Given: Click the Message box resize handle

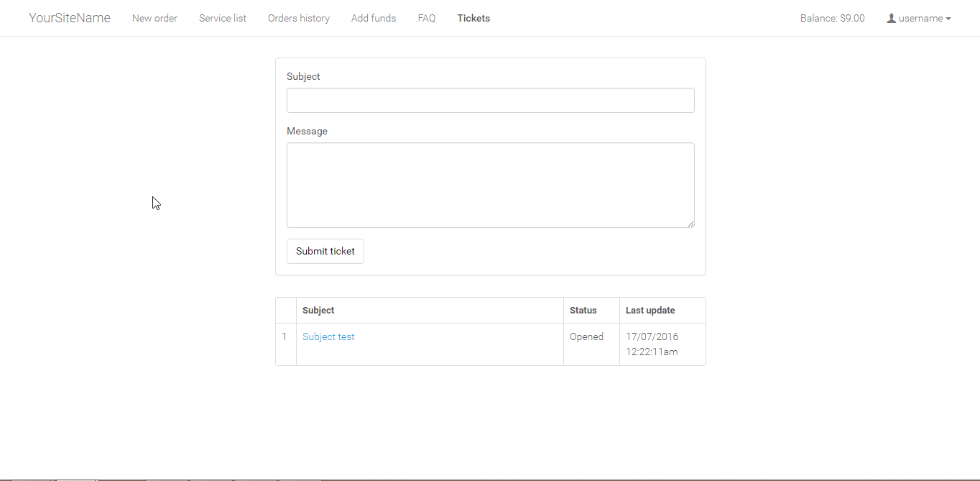Looking at the screenshot, I should [690, 224].
